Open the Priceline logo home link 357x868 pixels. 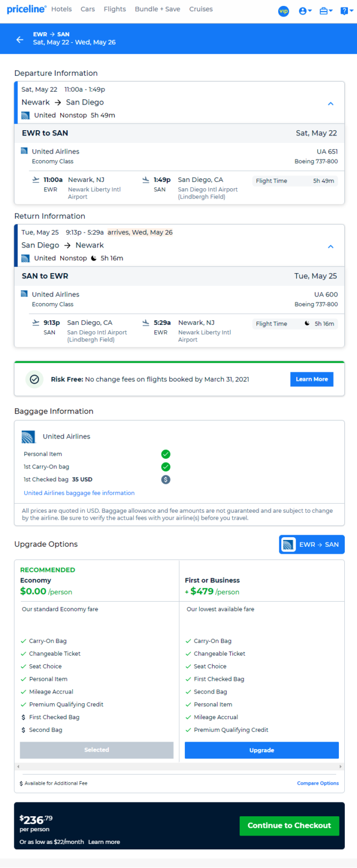click(x=26, y=9)
